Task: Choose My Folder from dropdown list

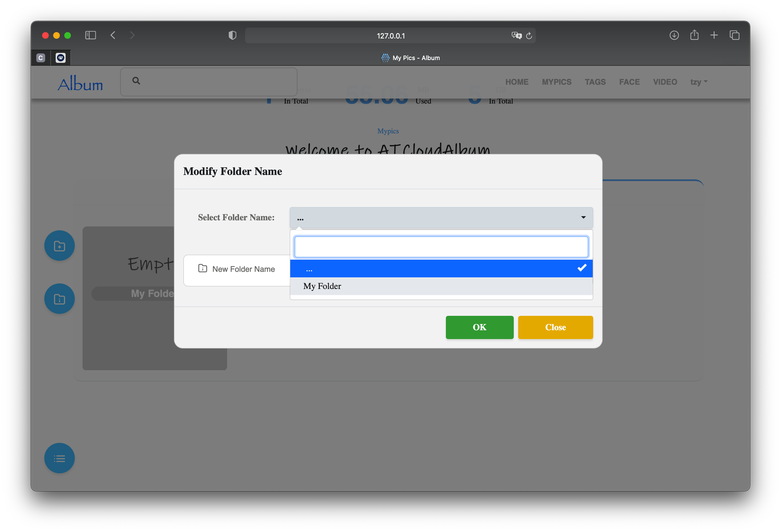Action: (x=441, y=286)
